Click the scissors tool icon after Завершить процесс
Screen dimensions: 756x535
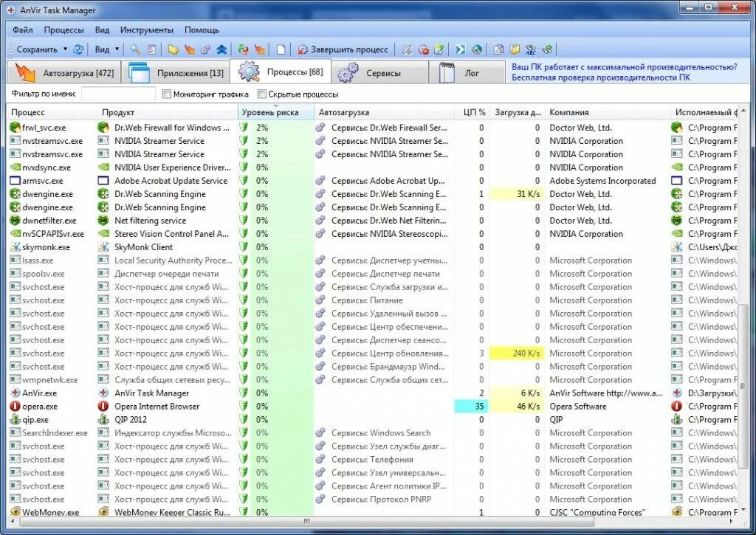click(x=408, y=49)
